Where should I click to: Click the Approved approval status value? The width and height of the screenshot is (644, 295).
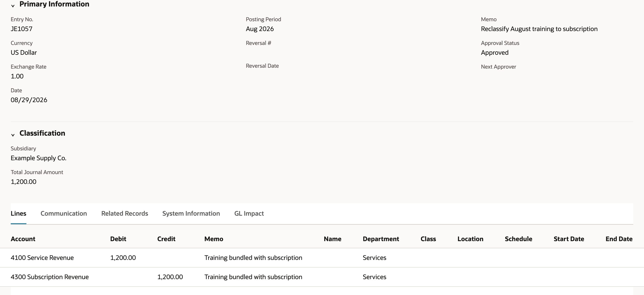point(495,53)
